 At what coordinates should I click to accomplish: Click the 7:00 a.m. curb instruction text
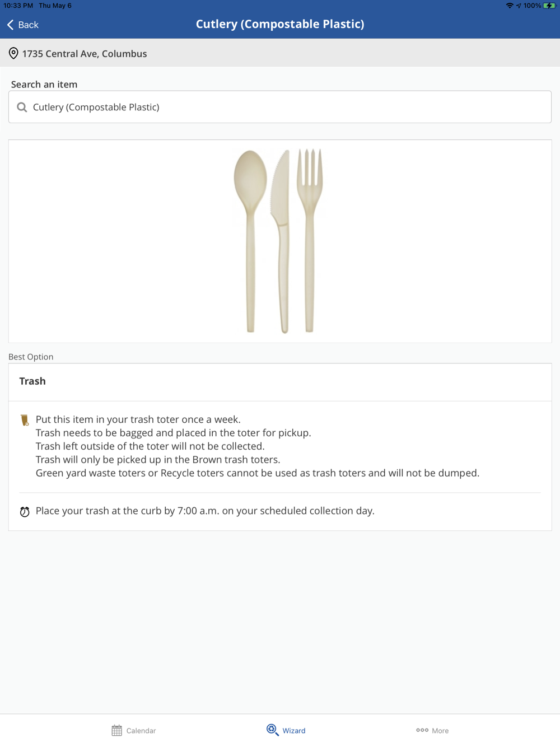[x=205, y=511]
